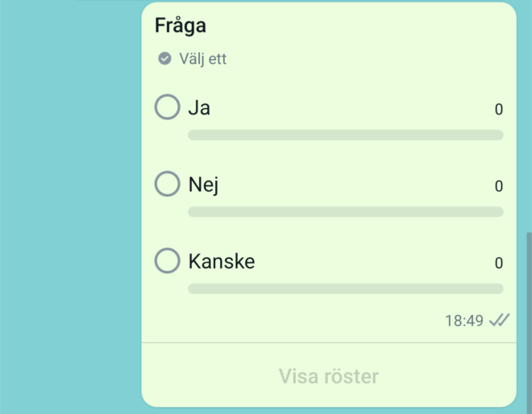Click the vote count for Nej
Image resolution: width=532 pixels, height=414 pixels.
(499, 186)
